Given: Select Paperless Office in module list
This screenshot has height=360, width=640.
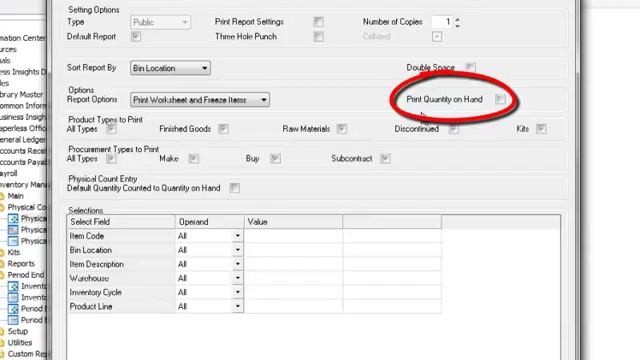Looking at the screenshot, I should point(23,128).
